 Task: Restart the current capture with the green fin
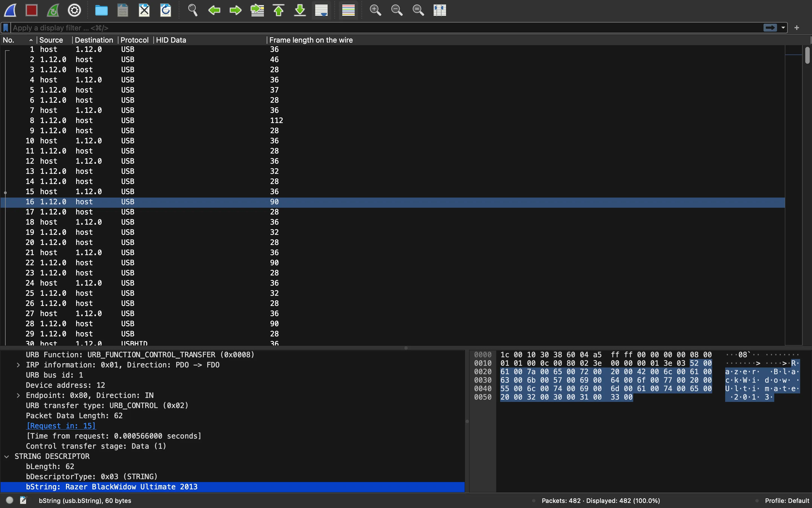pyautogui.click(x=53, y=10)
